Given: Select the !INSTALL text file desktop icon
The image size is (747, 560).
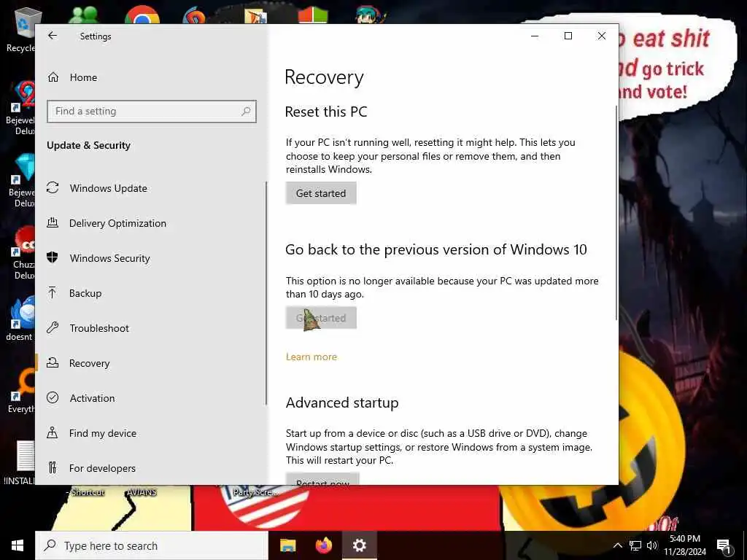Looking at the screenshot, I should pyautogui.click(x=20, y=462).
